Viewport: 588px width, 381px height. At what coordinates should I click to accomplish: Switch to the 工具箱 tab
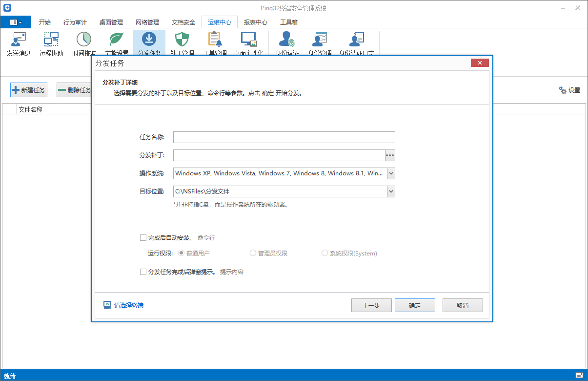[x=289, y=22]
